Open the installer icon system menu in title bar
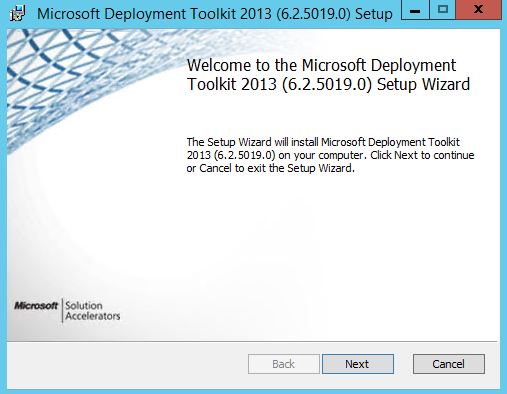 [x=17, y=13]
